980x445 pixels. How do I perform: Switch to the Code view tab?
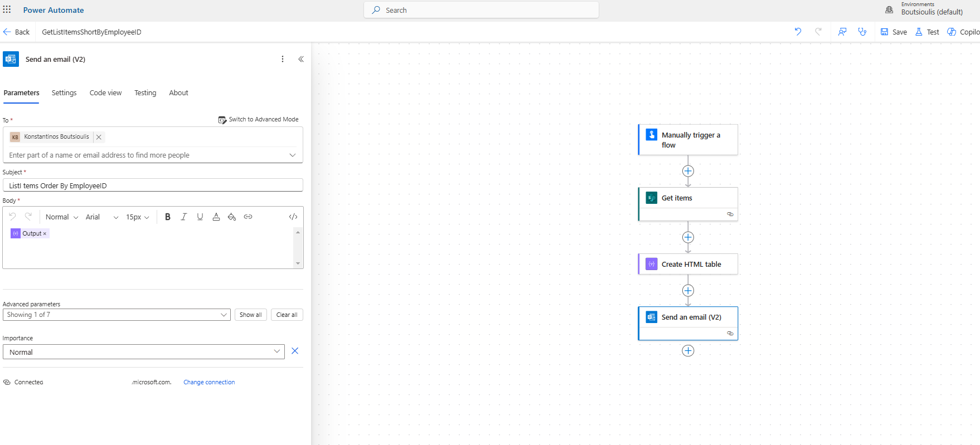(105, 93)
